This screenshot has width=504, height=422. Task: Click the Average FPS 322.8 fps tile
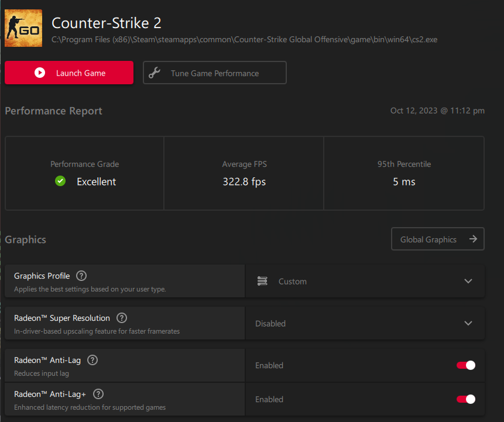click(244, 173)
